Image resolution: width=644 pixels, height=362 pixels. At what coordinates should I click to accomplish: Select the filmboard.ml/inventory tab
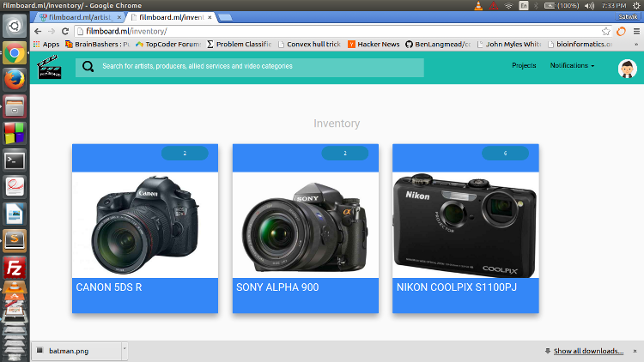pyautogui.click(x=171, y=17)
